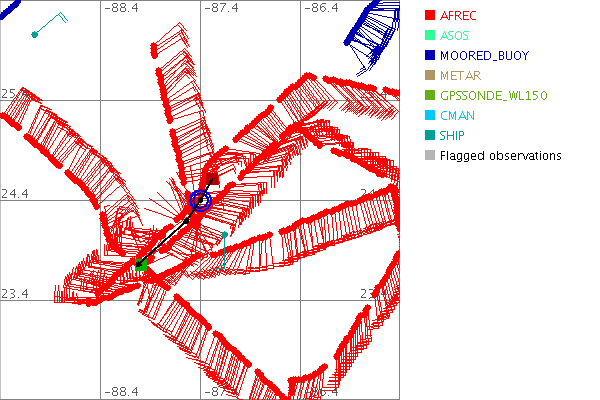
Task: Click the teal SHIP observation dot top-left
Action: click(35, 35)
